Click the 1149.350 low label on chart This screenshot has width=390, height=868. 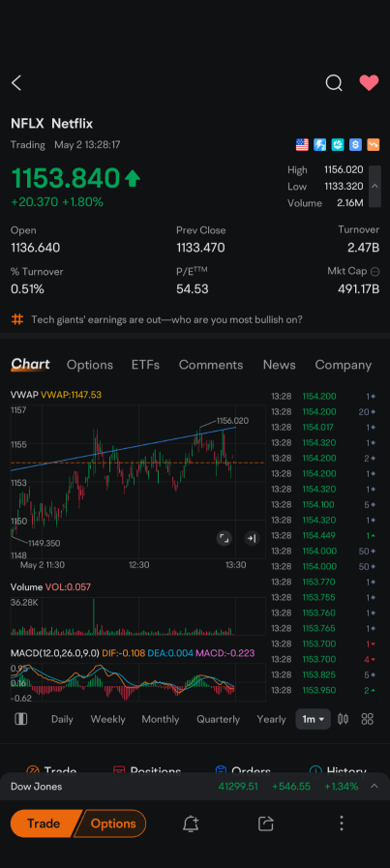[x=45, y=543]
